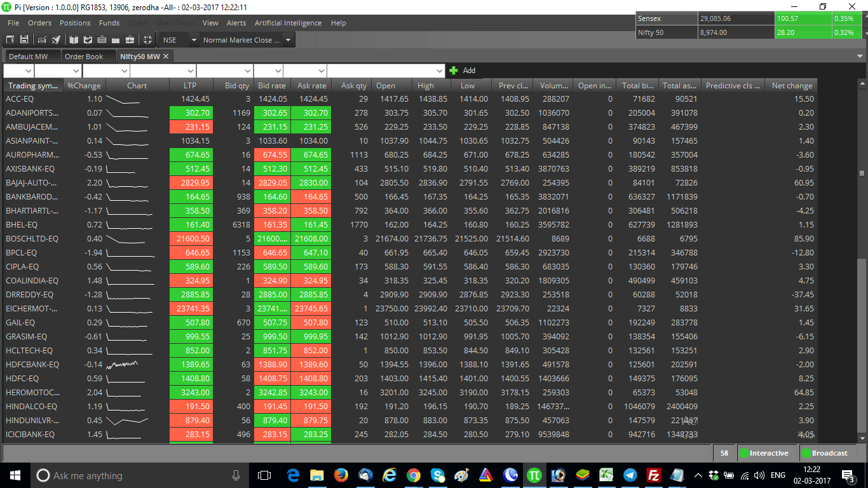The width and height of the screenshot is (868, 488).
Task: Open the Positions menu
Action: point(75,23)
